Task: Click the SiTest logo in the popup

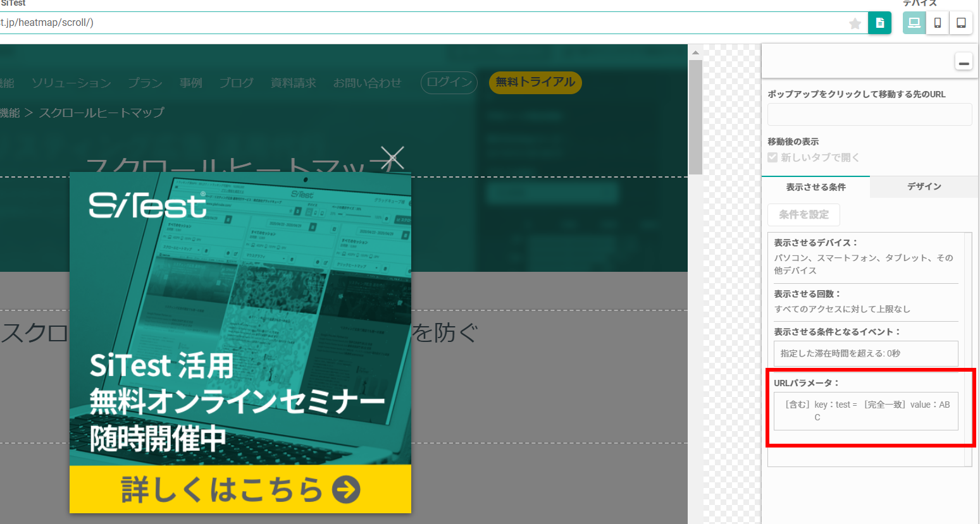Action: 148,204
